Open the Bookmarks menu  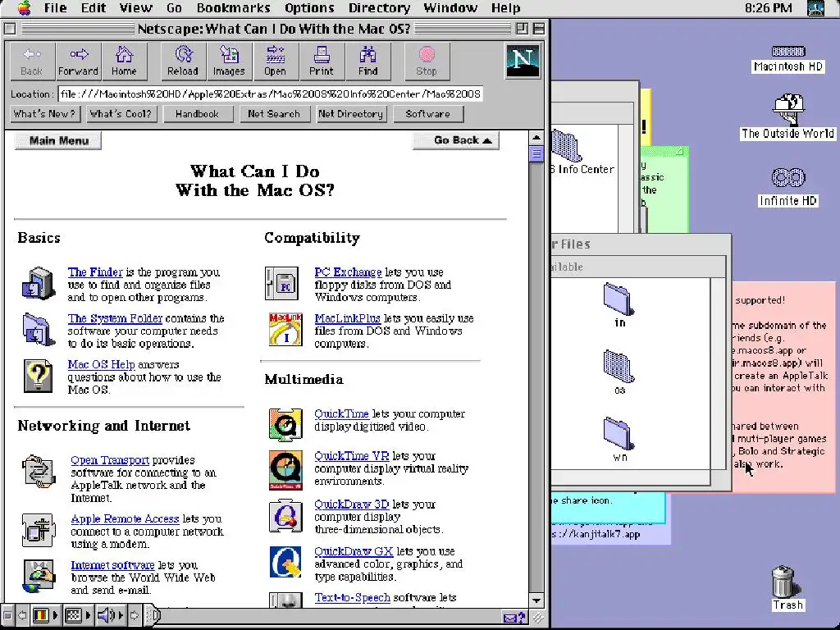coord(234,8)
